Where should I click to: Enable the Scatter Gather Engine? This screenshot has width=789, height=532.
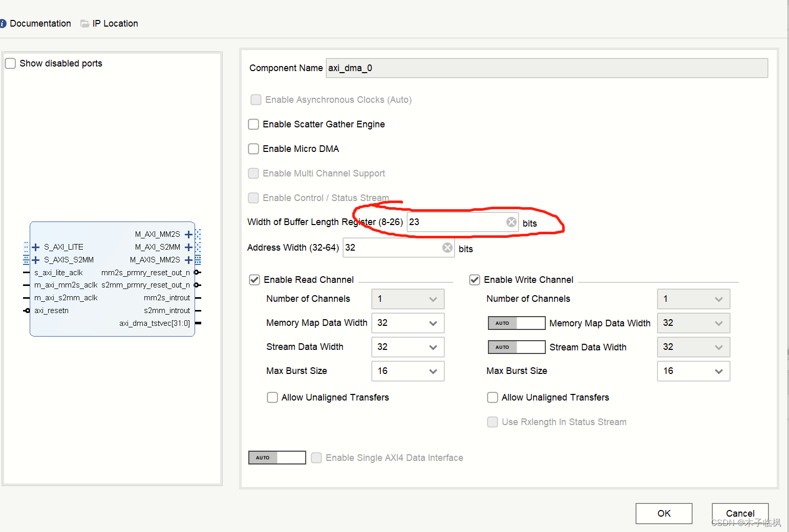tap(253, 124)
